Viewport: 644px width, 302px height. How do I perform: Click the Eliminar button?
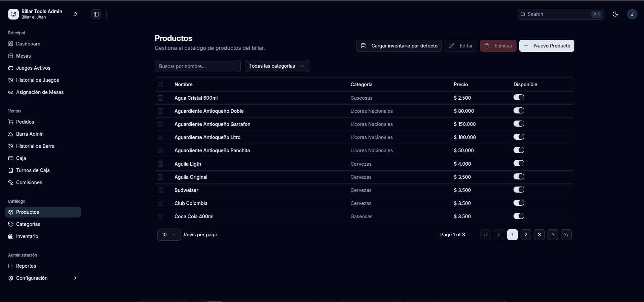498,46
